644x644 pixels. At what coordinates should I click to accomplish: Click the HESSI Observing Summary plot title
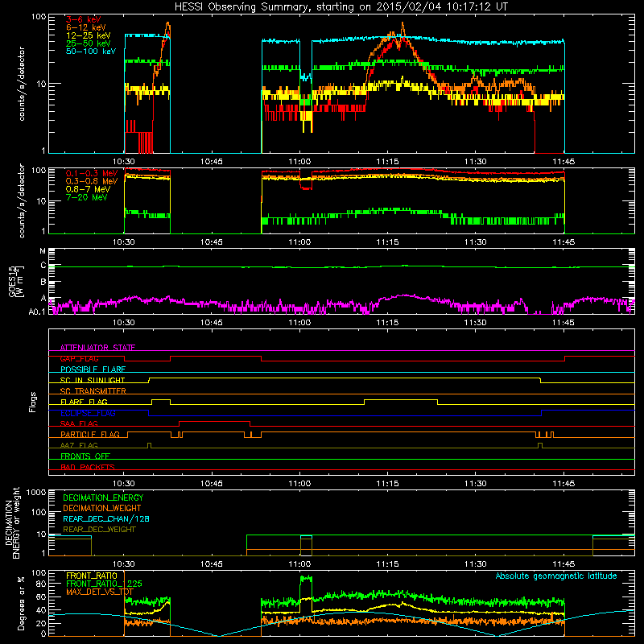(341, 7)
